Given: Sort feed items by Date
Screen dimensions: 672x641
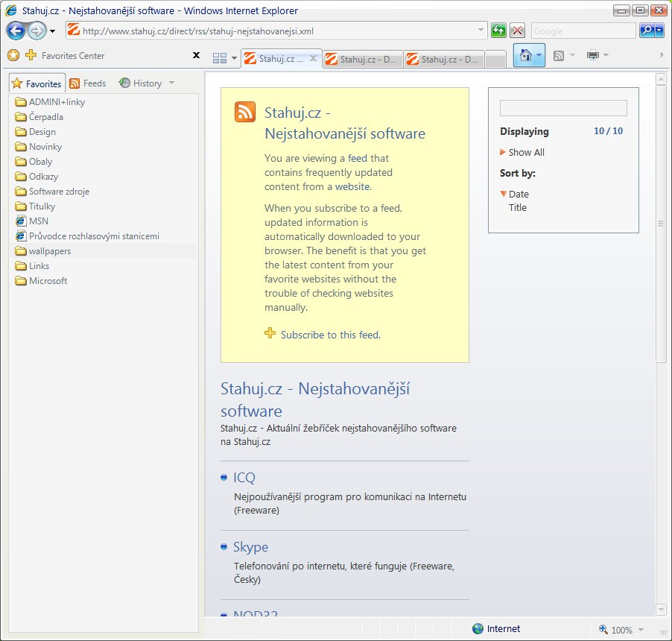Looking at the screenshot, I should 519,195.
